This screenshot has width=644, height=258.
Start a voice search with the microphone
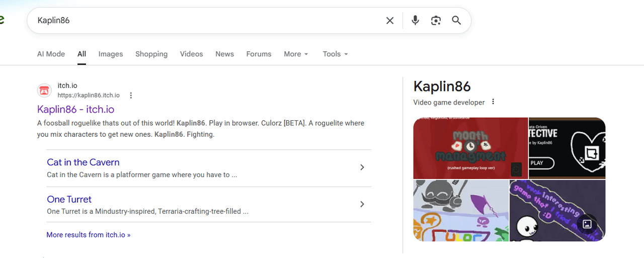click(x=415, y=21)
